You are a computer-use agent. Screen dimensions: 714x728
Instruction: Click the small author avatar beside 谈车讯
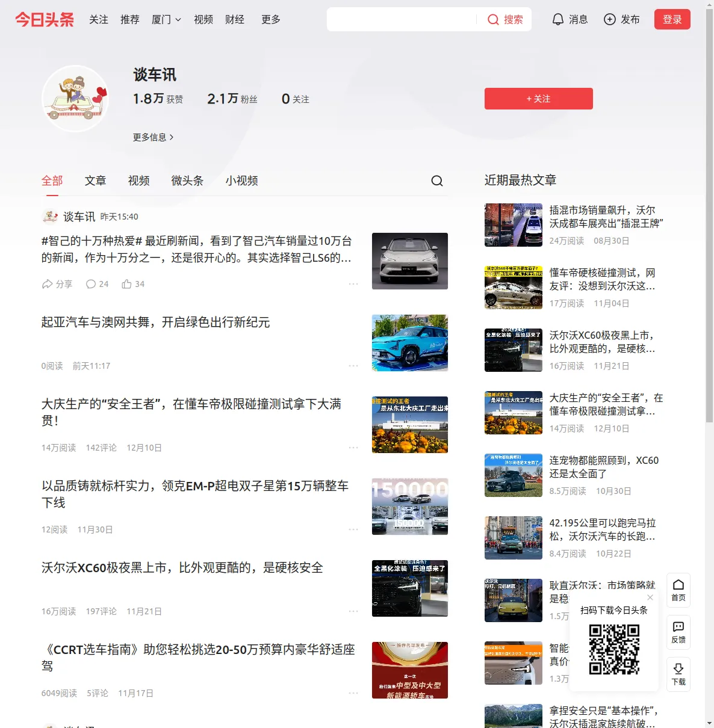(x=50, y=217)
